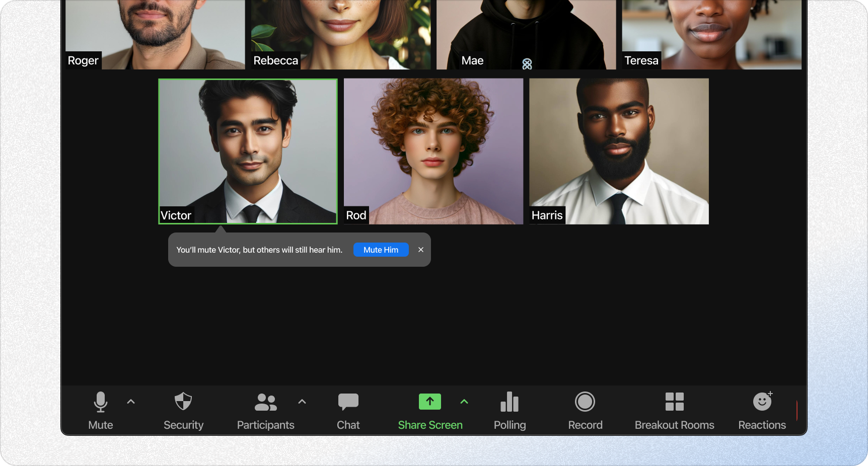Click the Mute Him button
This screenshot has height=466, width=868.
[x=381, y=250]
